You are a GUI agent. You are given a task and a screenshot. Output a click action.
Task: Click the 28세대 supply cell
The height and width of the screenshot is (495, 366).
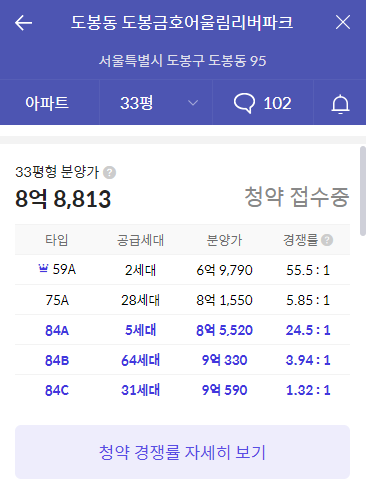click(x=140, y=300)
